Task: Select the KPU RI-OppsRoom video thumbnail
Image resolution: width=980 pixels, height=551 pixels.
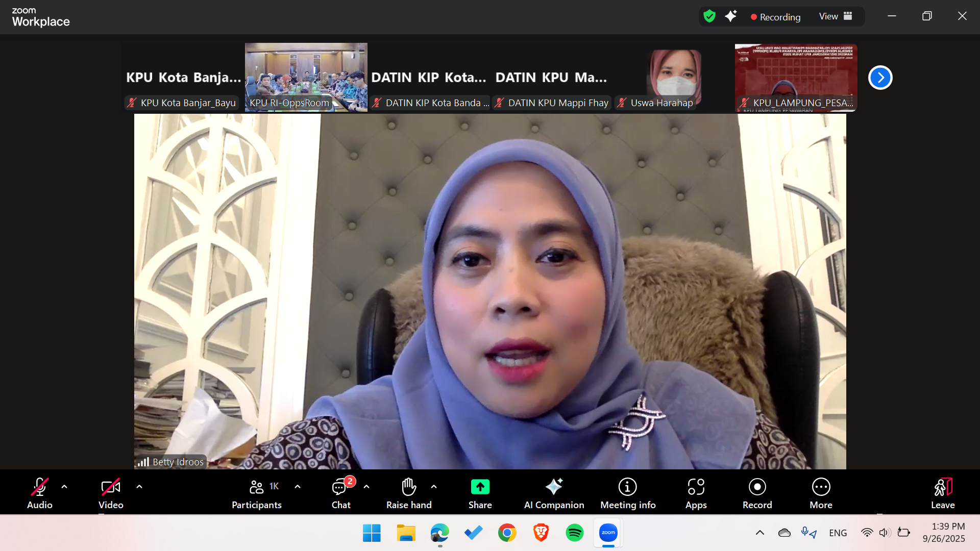Action: pos(306,77)
